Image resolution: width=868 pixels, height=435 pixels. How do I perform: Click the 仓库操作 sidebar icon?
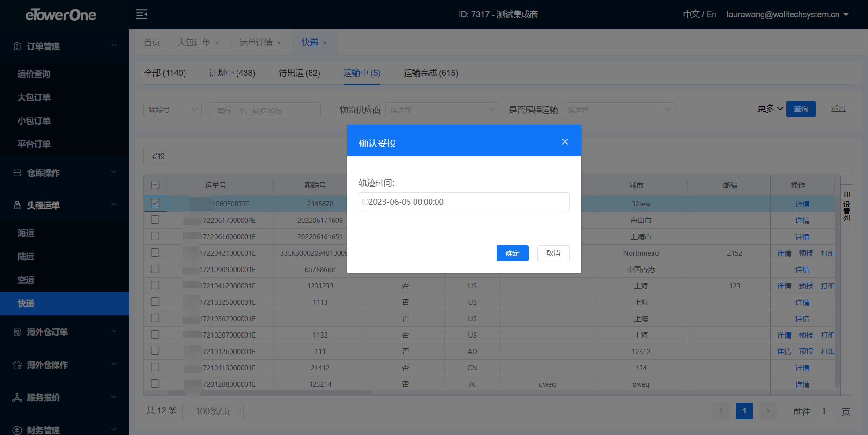17,173
